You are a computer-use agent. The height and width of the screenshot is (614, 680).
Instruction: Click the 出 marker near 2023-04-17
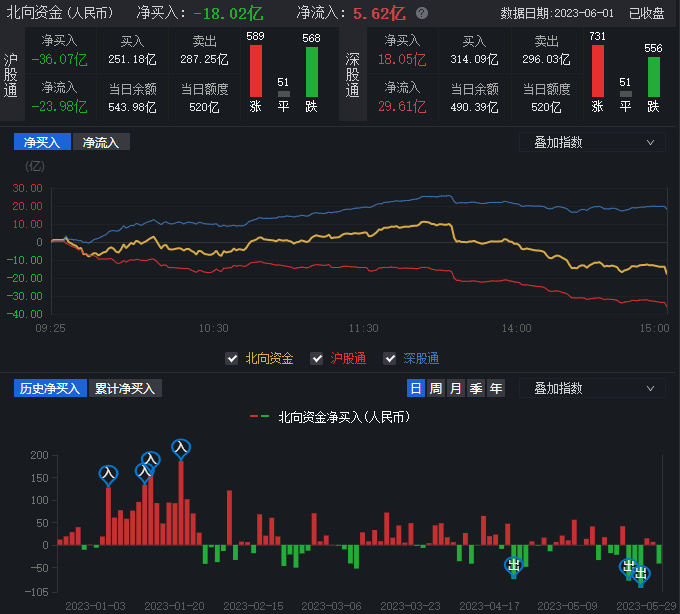tap(514, 566)
